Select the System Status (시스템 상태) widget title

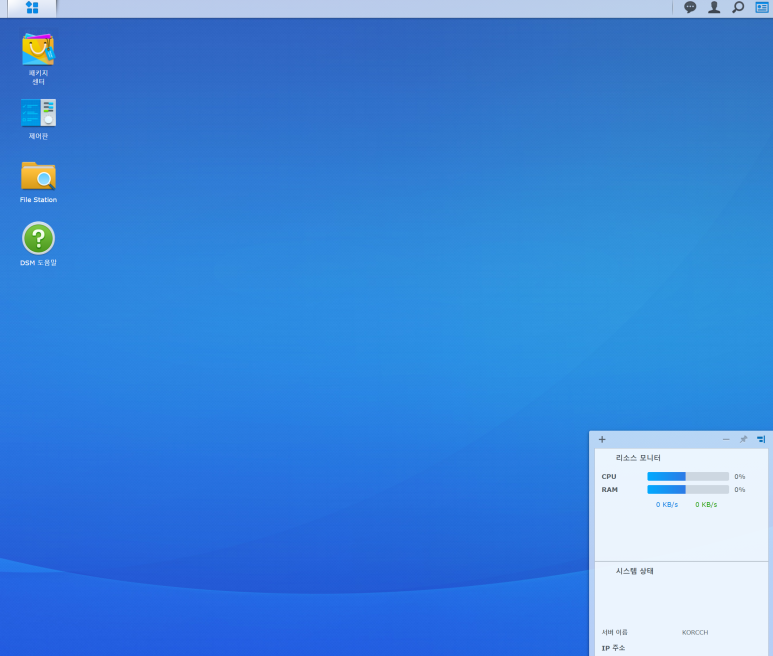tap(634, 571)
